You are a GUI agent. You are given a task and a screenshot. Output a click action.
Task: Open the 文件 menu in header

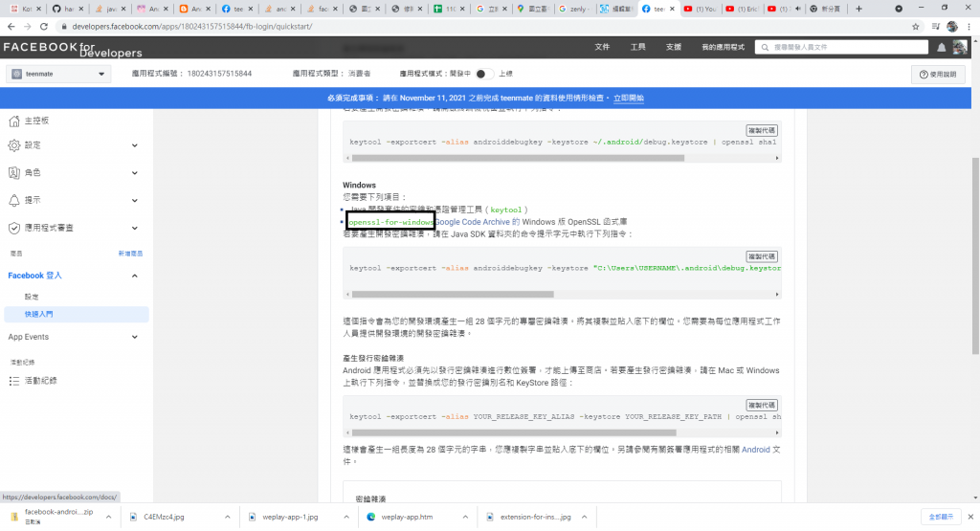(x=602, y=47)
